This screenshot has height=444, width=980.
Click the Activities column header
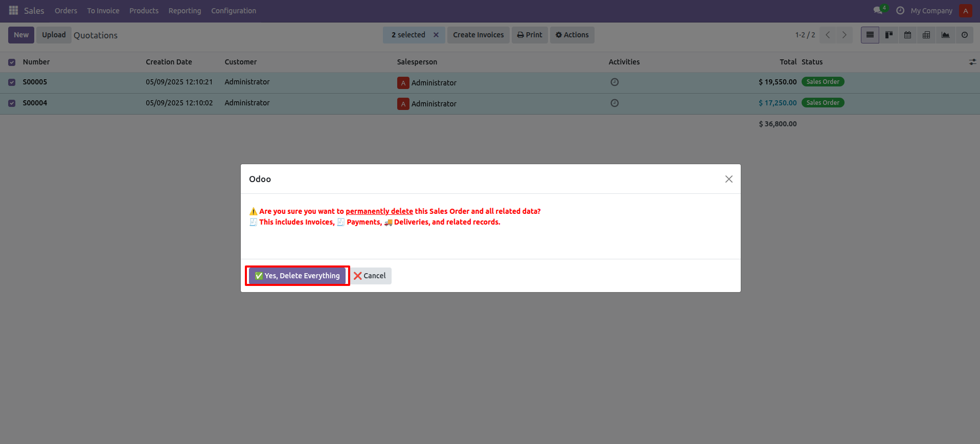624,62
